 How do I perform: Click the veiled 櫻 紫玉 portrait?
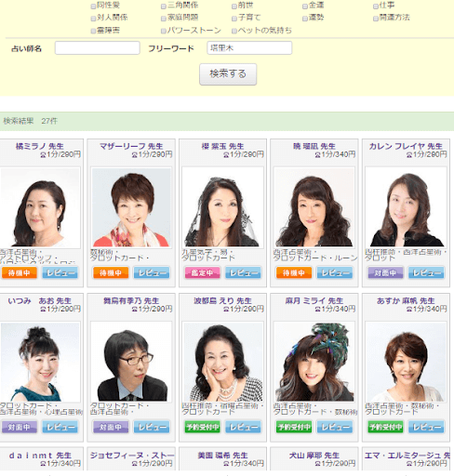coord(222,207)
